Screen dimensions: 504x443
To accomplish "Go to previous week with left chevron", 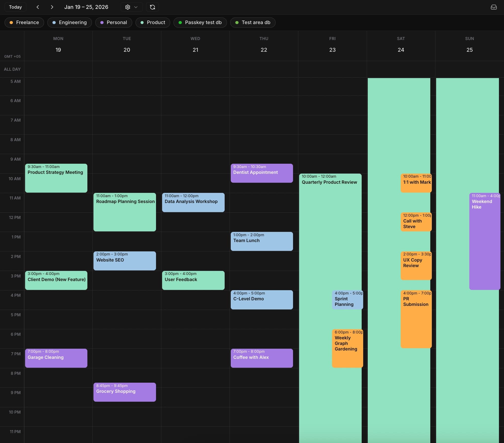I will pos(38,7).
